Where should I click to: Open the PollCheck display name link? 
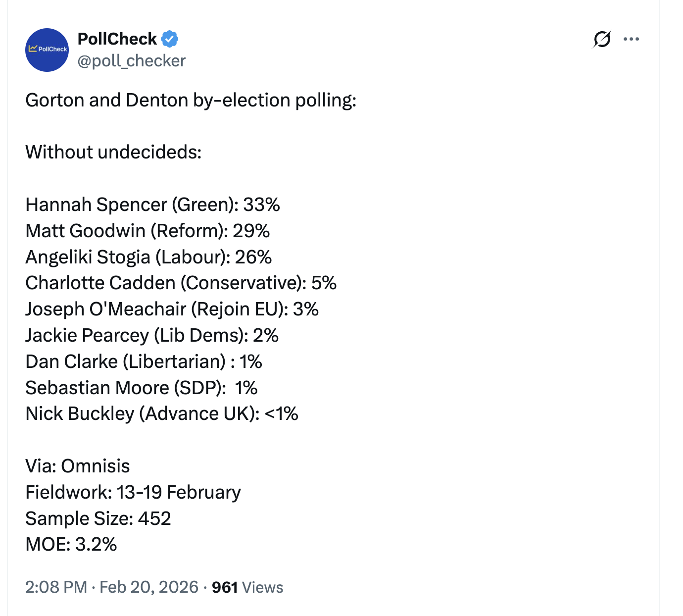coord(117,39)
